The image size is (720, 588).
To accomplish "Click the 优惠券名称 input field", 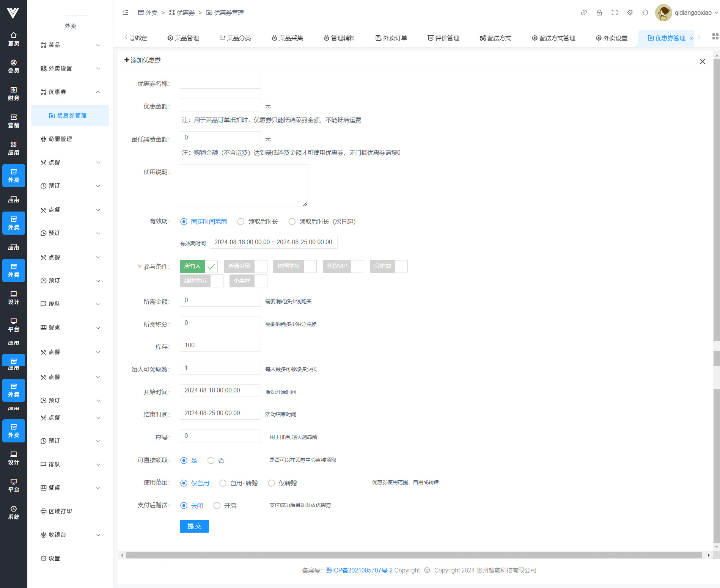I will 220,83.
